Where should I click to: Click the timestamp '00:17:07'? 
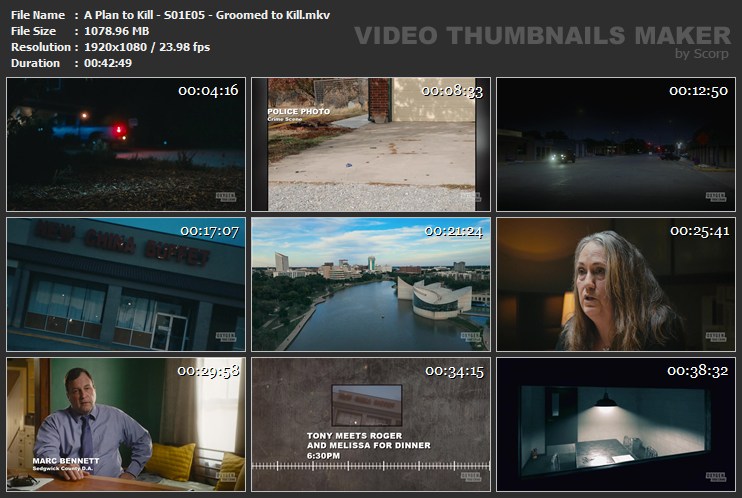210,231
